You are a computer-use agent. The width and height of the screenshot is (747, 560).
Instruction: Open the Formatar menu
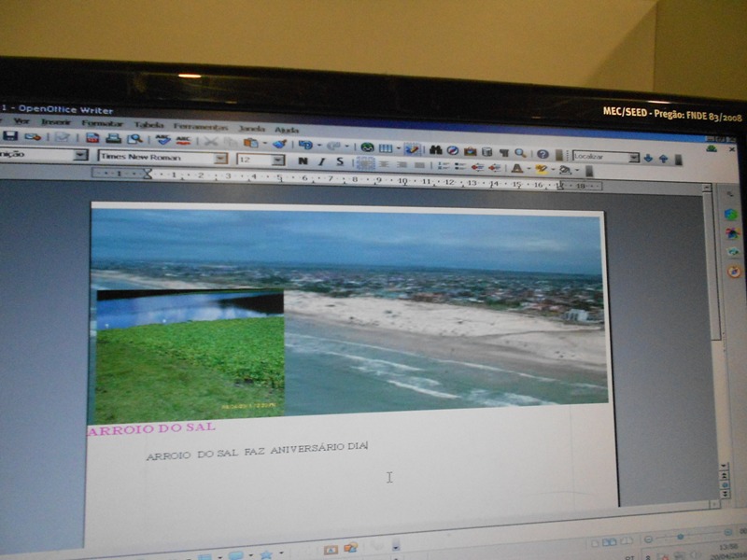[x=102, y=124]
